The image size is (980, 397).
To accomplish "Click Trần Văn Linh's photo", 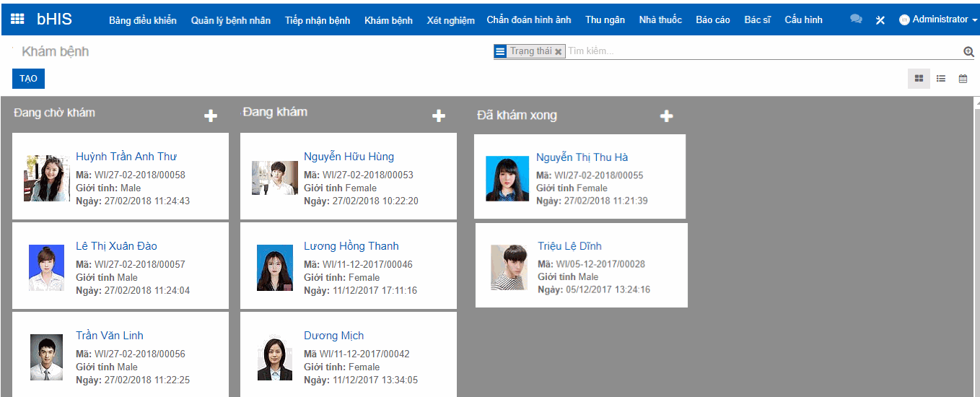I will pyautogui.click(x=47, y=357).
